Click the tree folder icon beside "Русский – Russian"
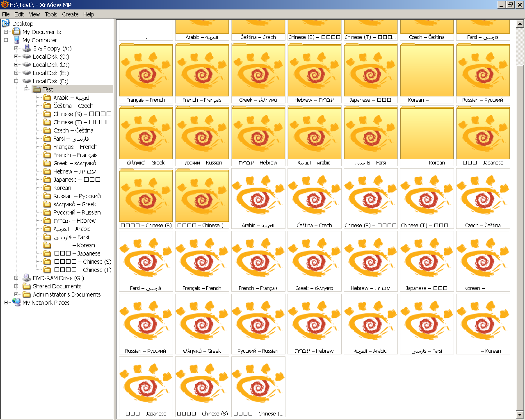This screenshot has width=525, height=420. 47,212
